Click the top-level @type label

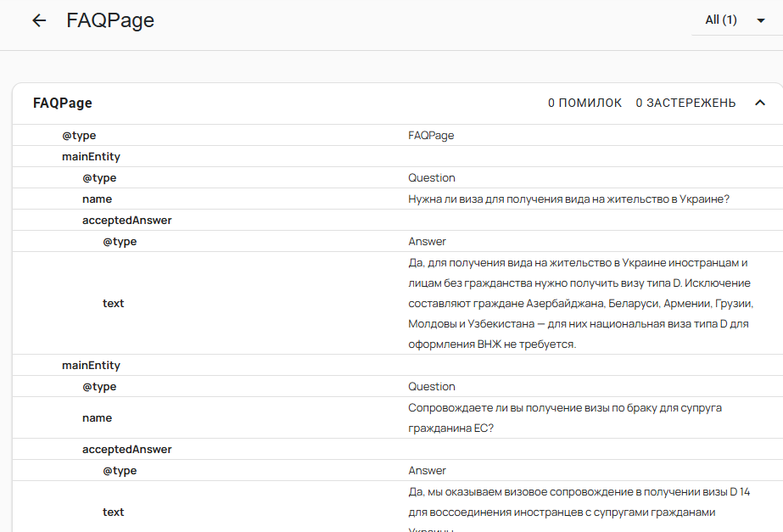tap(79, 136)
